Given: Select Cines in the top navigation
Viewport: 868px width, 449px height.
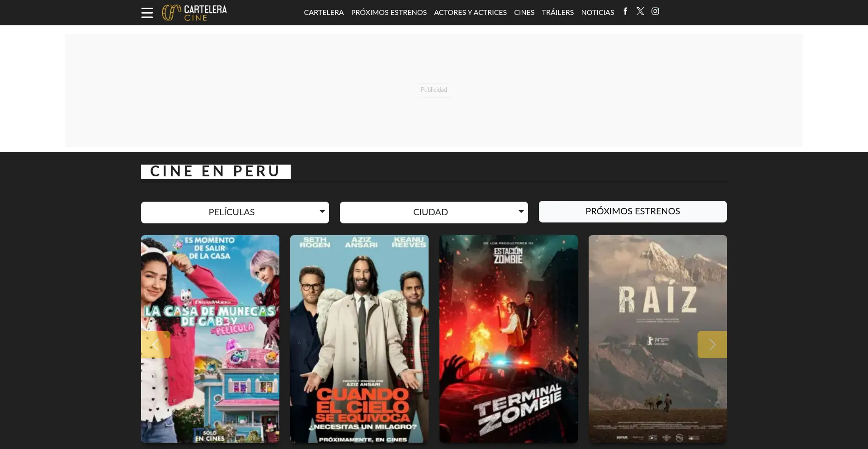Looking at the screenshot, I should pyautogui.click(x=524, y=13).
